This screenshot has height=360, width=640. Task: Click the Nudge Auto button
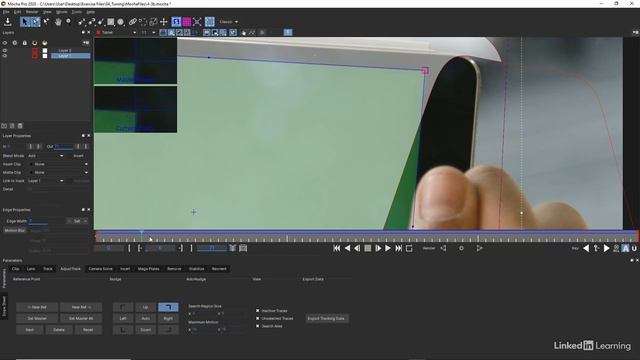[145, 318]
